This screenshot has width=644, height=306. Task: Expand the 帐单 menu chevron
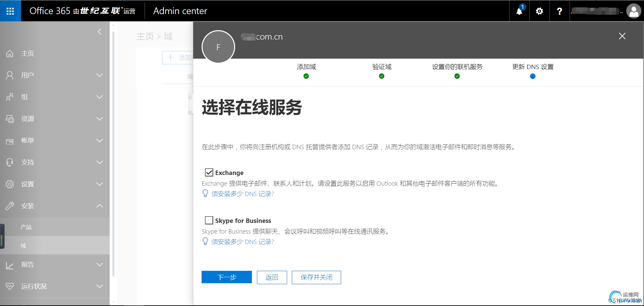pyautogui.click(x=100, y=141)
